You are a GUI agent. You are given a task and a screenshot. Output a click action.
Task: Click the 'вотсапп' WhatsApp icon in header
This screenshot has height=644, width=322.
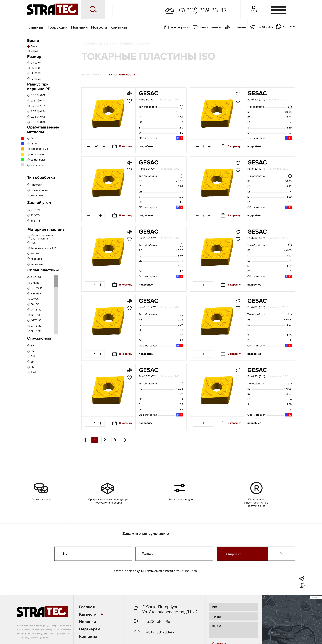pyautogui.click(x=279, y=26)
